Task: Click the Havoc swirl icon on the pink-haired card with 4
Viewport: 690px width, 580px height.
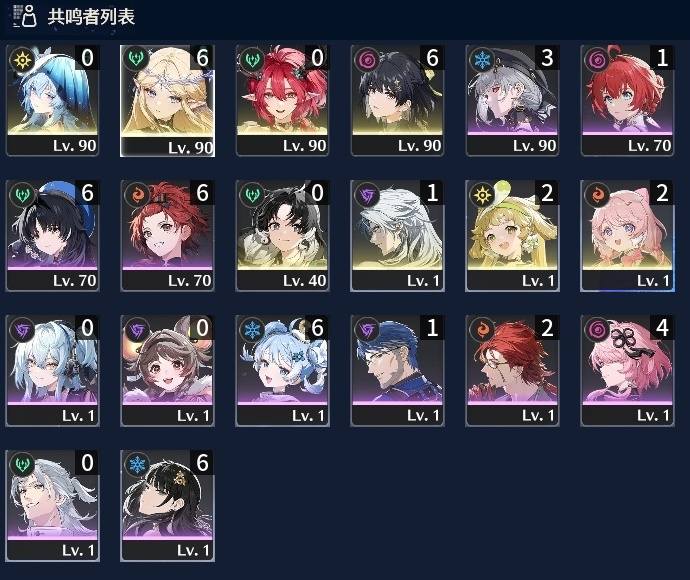Action: 597,329
